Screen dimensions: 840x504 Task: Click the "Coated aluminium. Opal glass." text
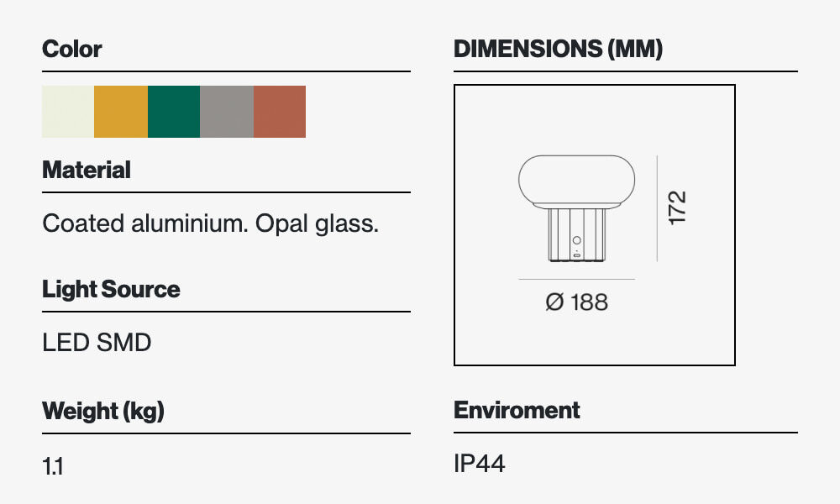point(210,223)
